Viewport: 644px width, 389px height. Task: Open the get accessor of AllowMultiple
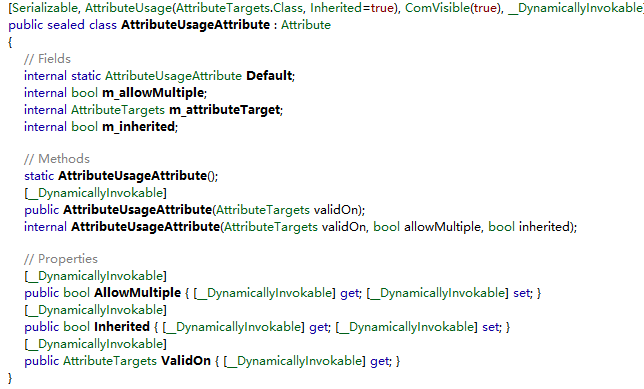pyautogui.click(x=350, y=293)
